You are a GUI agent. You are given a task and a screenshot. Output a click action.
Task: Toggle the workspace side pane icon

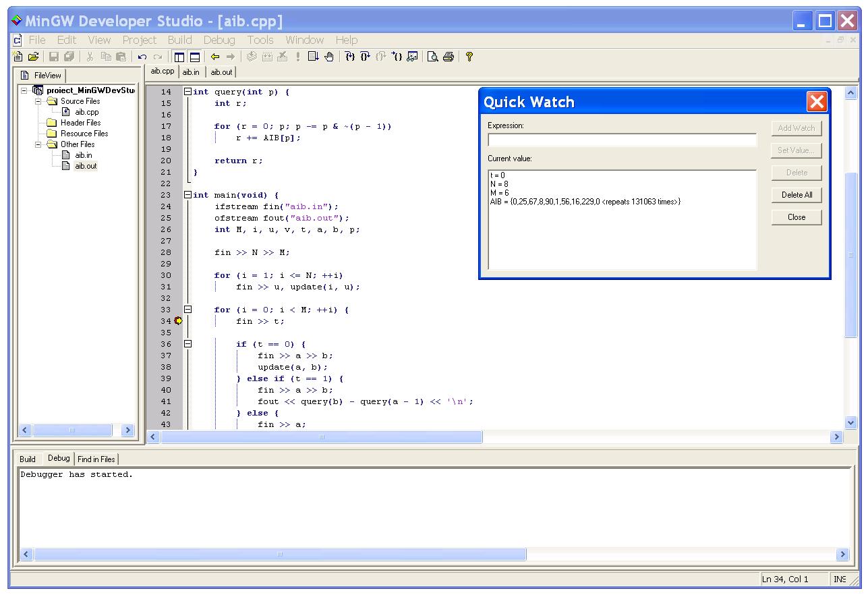pyautogui.click(x=179, y=57)
